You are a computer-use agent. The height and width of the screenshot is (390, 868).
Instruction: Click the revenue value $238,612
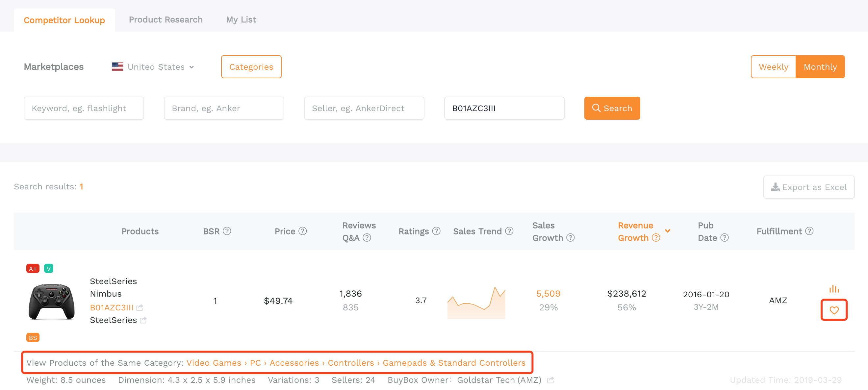click(626, 293)
